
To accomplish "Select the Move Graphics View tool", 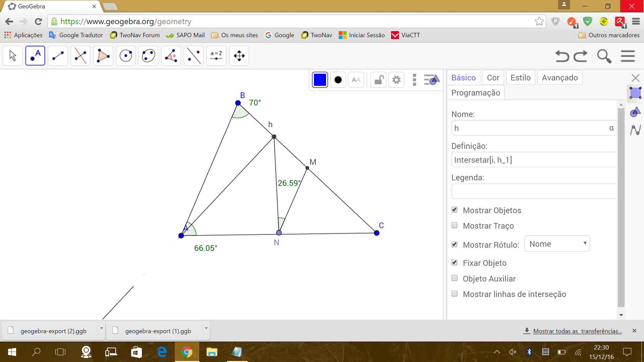I will point(239,56).
